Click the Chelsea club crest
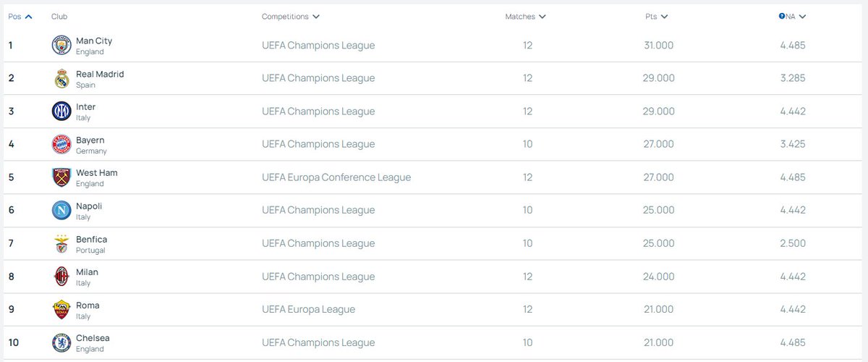 pos(61,342)
